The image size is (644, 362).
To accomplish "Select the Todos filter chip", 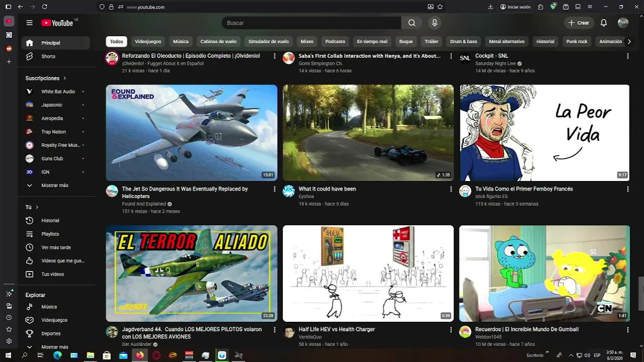I will pyautogui.click(x=116, y=42).
